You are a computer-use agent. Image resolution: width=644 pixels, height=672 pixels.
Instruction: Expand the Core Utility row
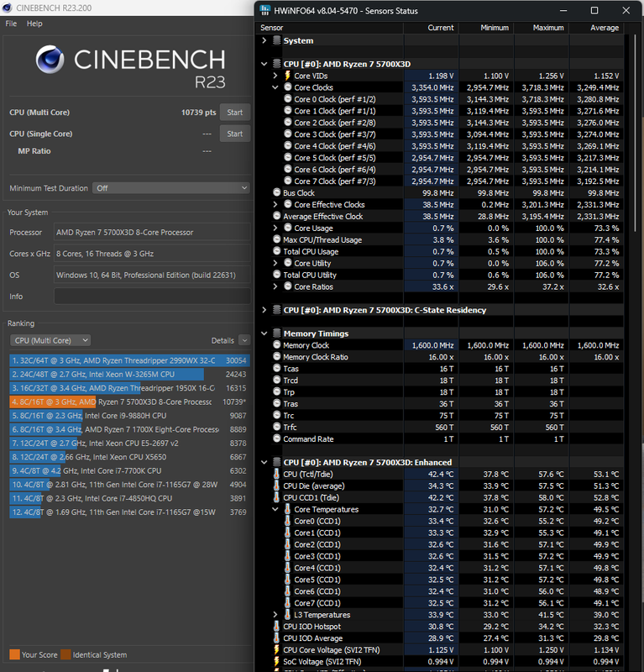(x=275, y=263)
